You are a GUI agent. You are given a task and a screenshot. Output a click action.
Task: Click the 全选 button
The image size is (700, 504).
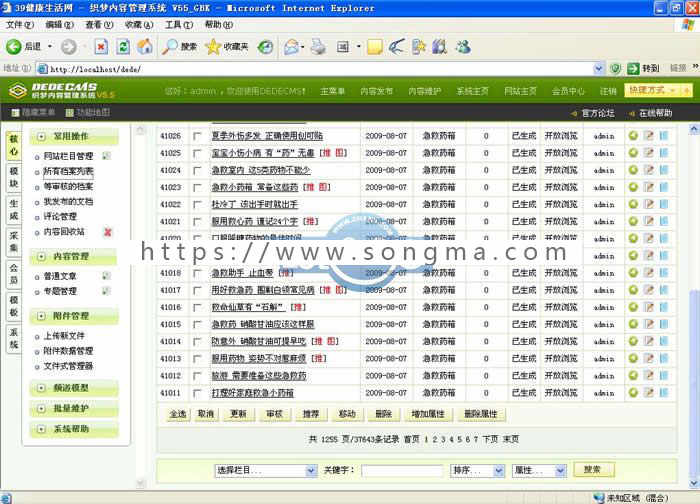[178, 414]
